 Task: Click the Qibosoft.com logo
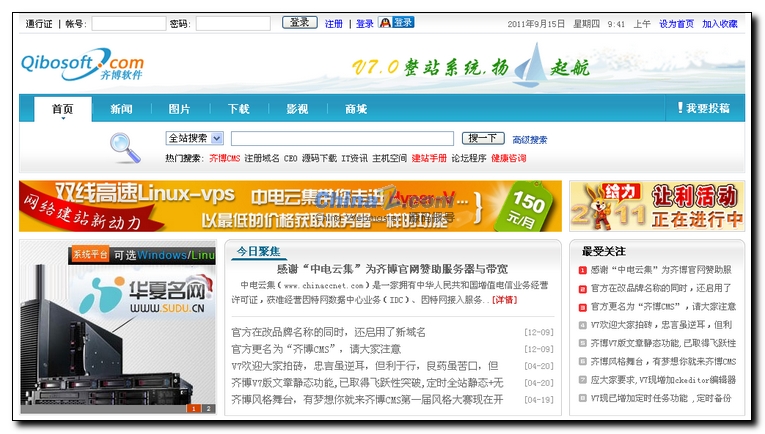[82, 64]
